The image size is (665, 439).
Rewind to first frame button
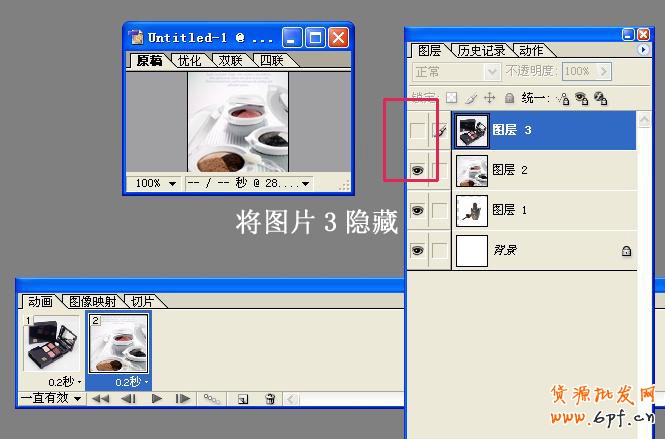(x=100, y=399)
